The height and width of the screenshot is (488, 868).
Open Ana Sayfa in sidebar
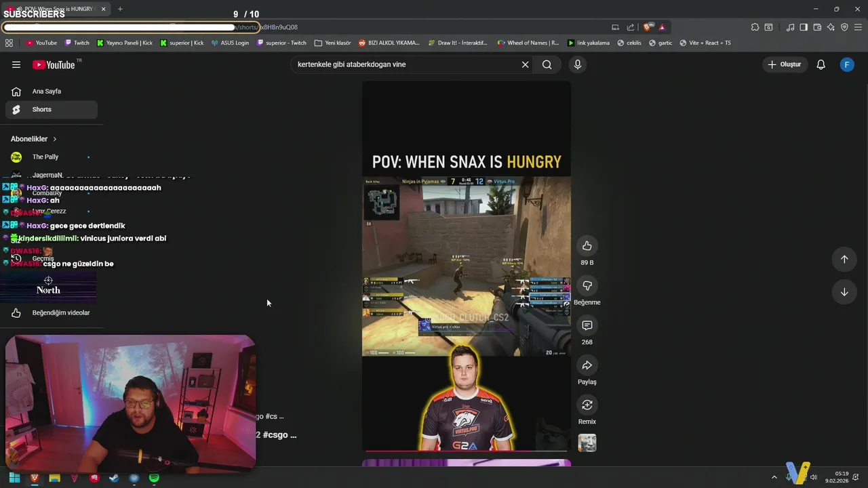(52, 91)
